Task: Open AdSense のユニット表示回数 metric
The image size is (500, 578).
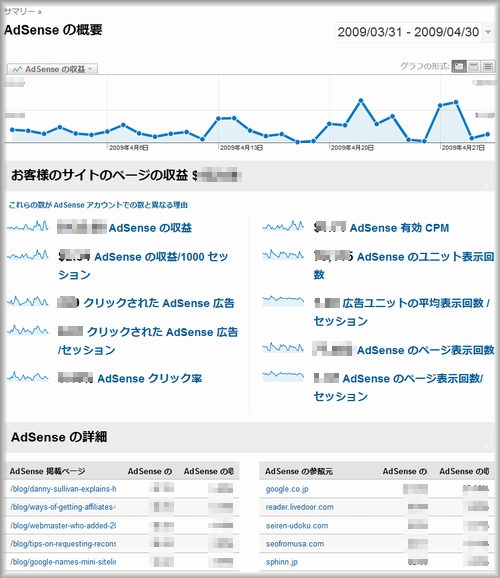Action: (x=404, y=265)
